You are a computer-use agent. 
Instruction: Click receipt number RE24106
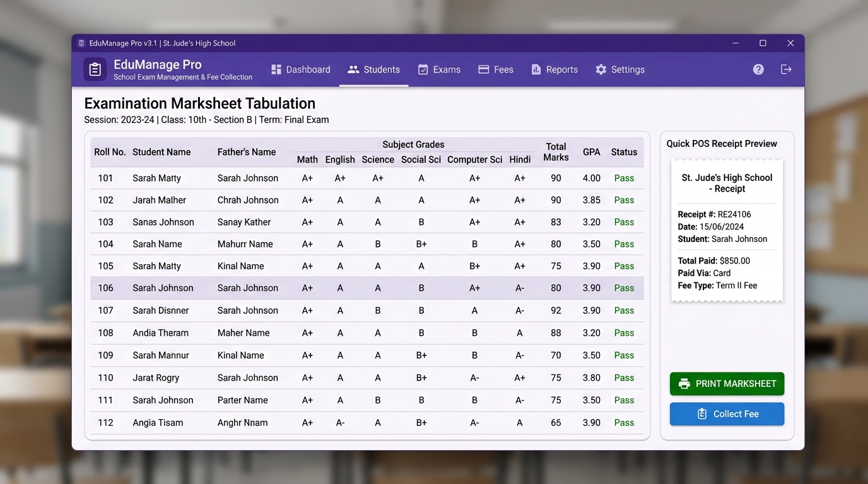click(x=735, y=214)
